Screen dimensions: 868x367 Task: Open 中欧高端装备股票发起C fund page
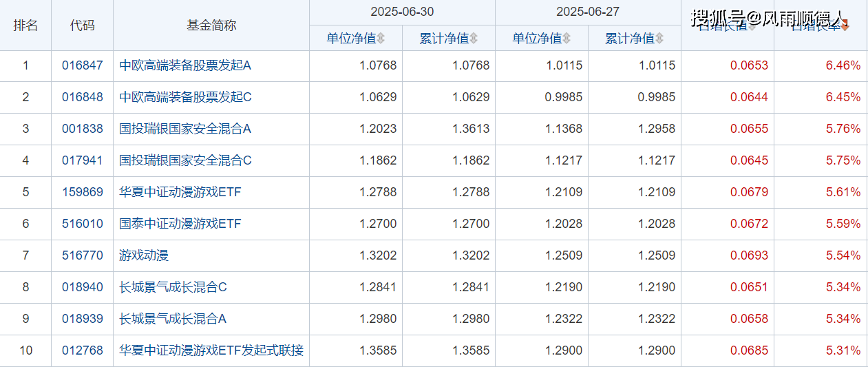(x=185, y=98)
